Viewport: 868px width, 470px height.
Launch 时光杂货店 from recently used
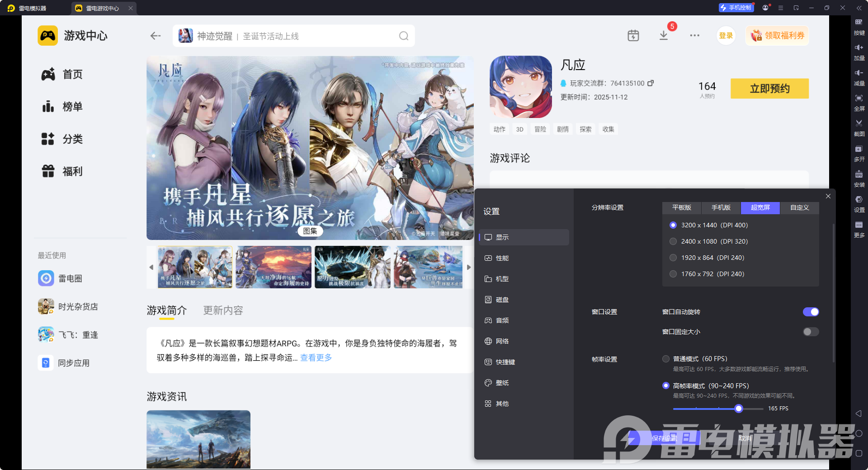click(68, 306)
